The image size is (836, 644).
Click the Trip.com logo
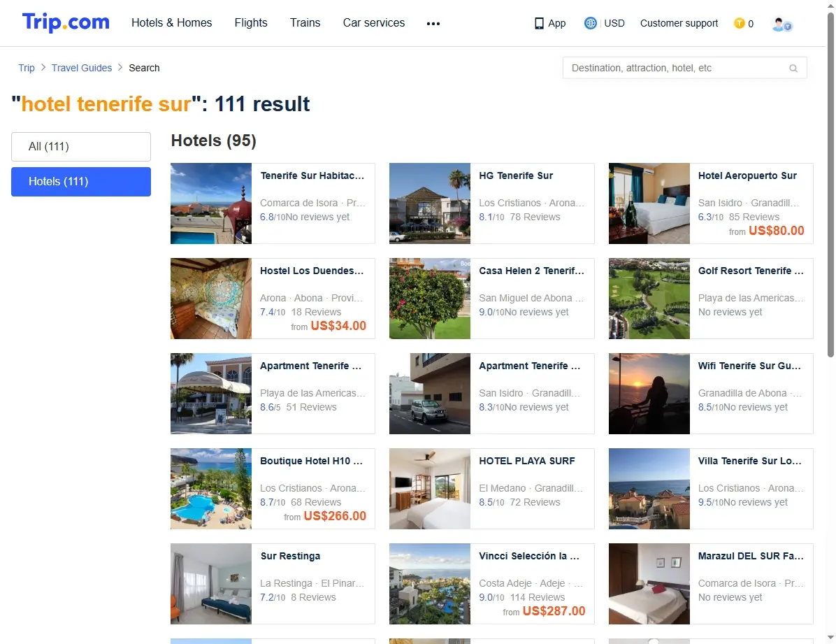[66, 22]
